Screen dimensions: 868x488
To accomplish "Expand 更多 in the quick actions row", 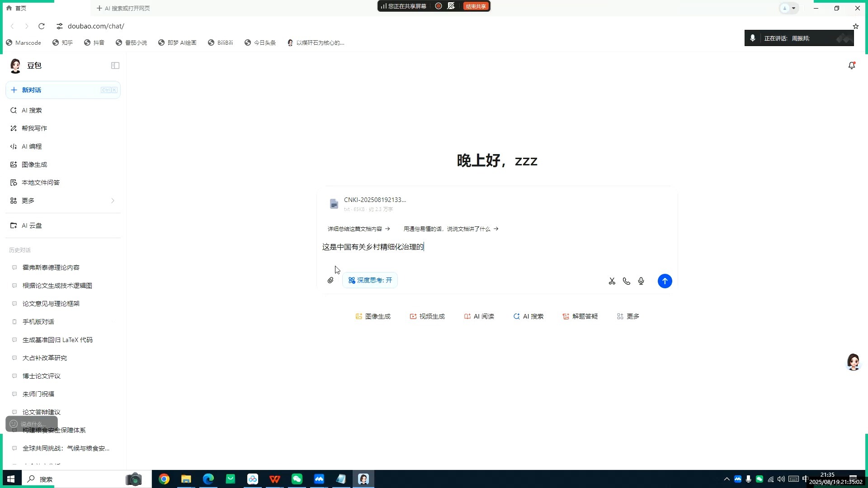I will [x=627, y=316].
